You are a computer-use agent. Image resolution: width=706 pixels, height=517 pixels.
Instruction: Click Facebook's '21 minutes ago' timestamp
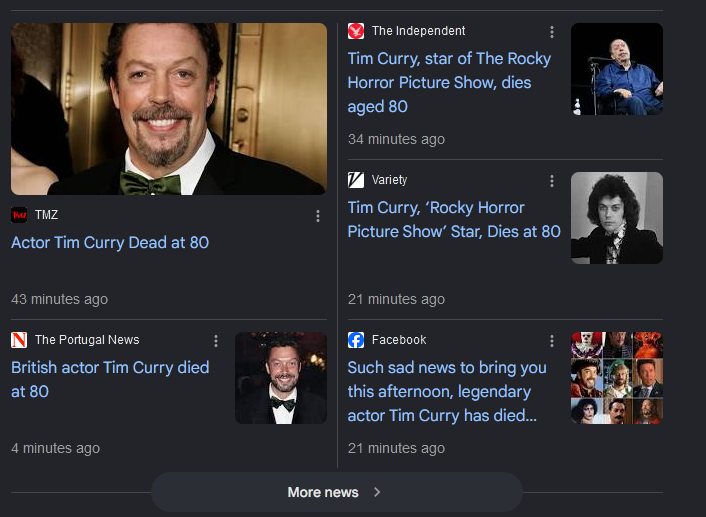tap(396, 449)
